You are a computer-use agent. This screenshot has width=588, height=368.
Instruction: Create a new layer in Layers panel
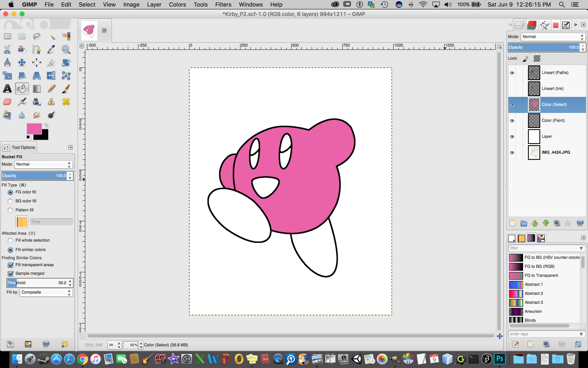point(512,223)
